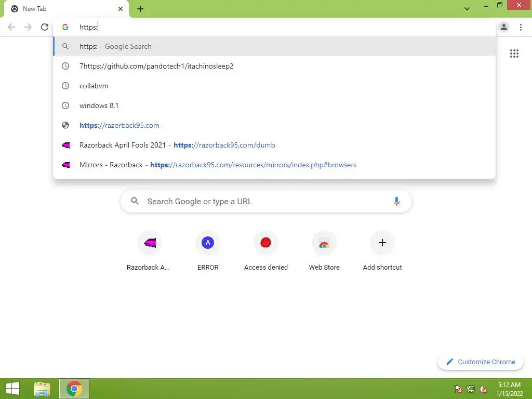The height and width of the screenshot is (399, 532).
Task: Open the Google apps grid
Action: click(514, 54)
